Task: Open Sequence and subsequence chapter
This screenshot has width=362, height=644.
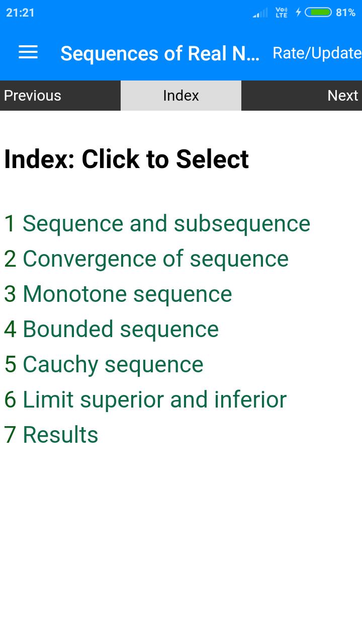Action: [x=157, y=224]
